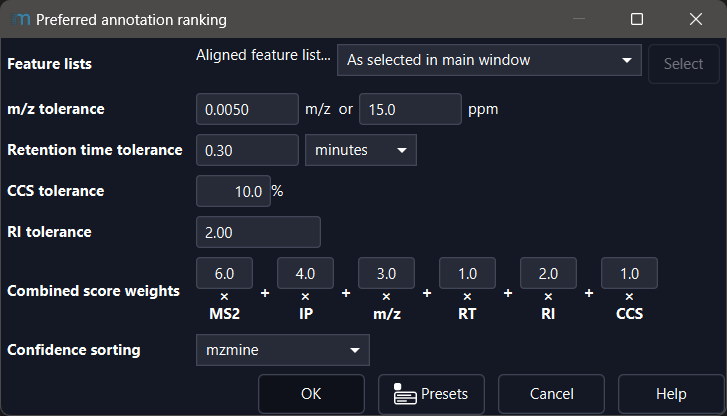Screen dimensions: 727x416
Task: Click the ppm tolerance input field
Action: [409, 109]
